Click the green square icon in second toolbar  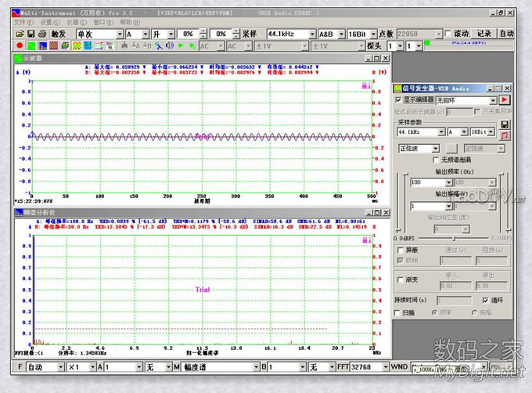tap(31, 46)
